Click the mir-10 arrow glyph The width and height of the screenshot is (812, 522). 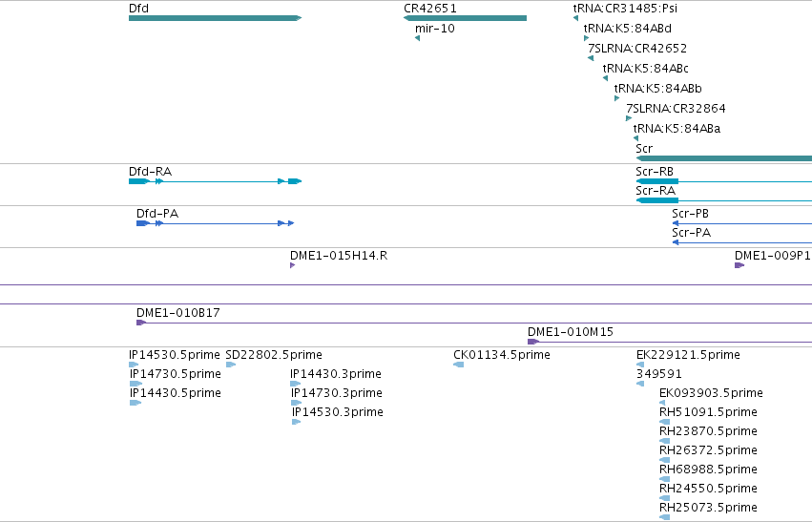(x=417, y=38)
